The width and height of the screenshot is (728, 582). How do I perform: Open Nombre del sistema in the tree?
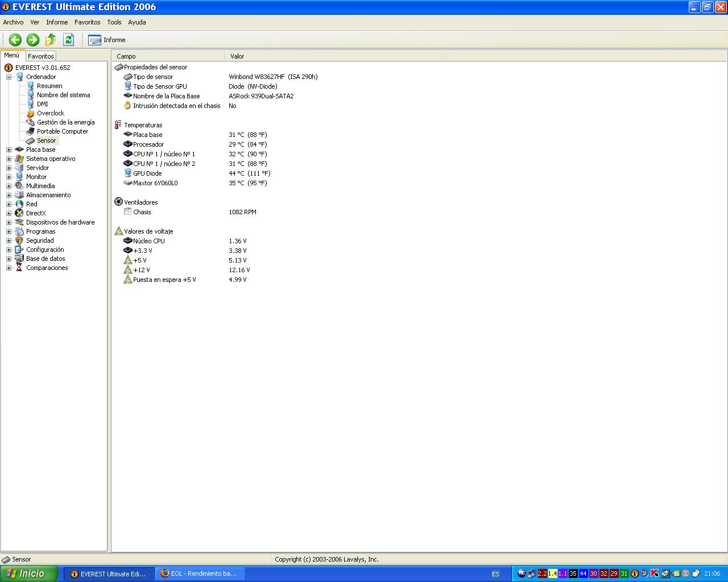click(63, 95)
